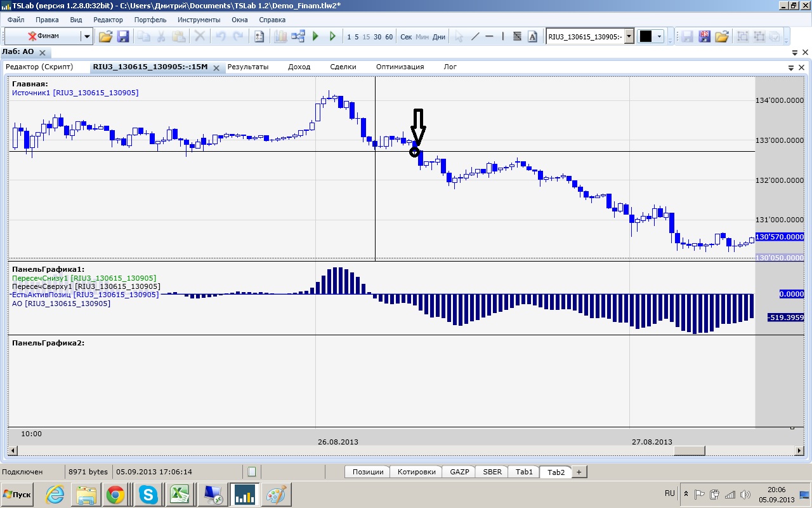This screenshot has height=508, width=812.
Task: Expand the color picker dropdown arrow
Action: pyautogui.click(x=660, y=36)
